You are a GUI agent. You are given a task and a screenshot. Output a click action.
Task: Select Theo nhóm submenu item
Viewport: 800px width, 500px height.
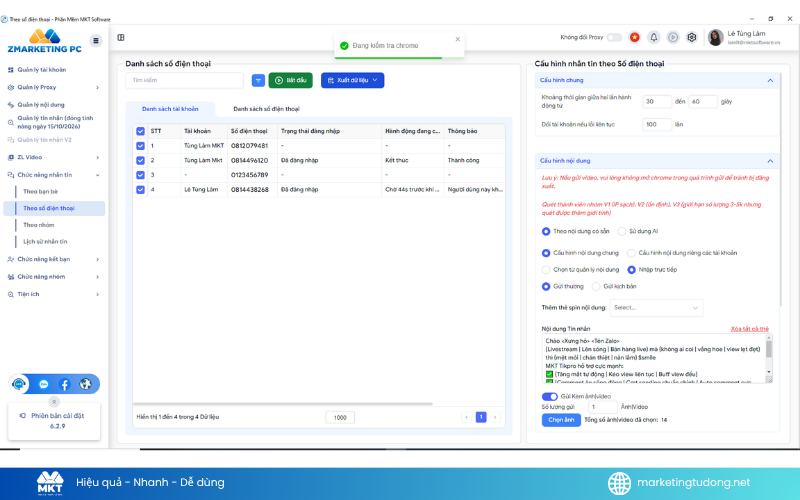click(x=38, y=225)
